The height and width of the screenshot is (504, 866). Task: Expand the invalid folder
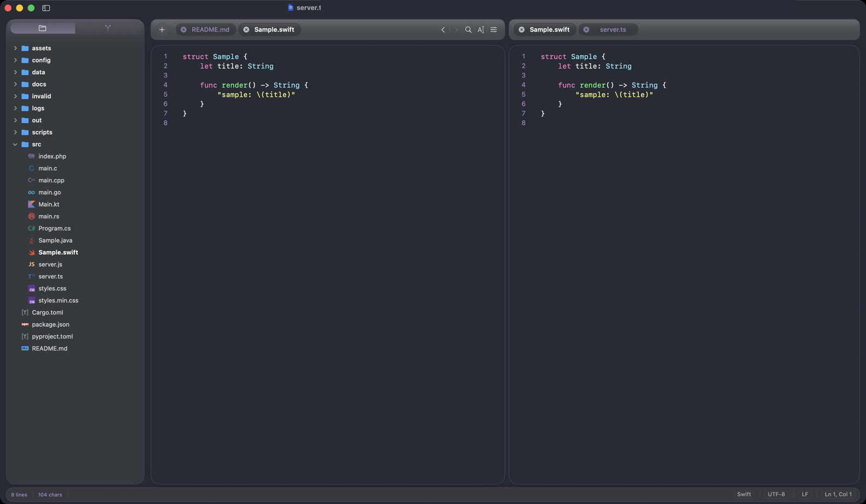pos(15,96)
